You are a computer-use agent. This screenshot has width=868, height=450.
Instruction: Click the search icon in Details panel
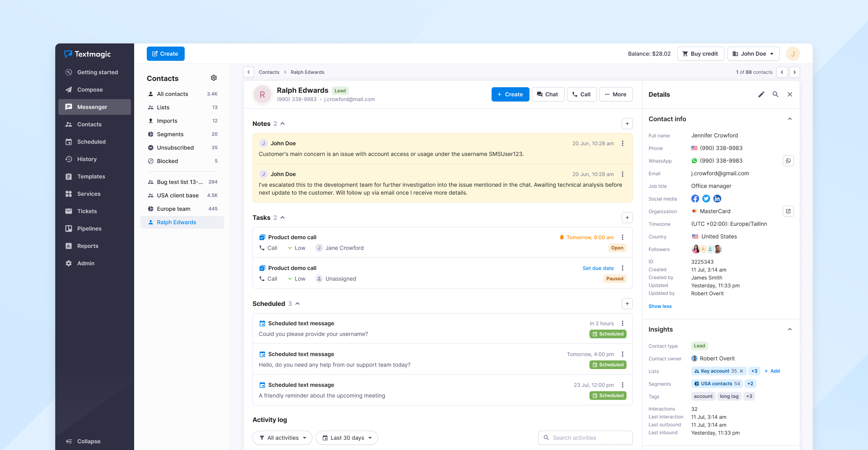(776, 94)
